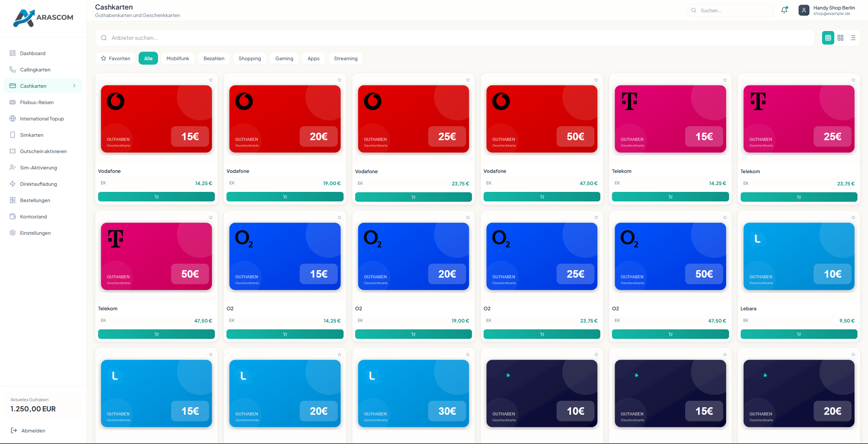Open the notifications bell
The width and height of the screenshot is (868, 444).
784,10
